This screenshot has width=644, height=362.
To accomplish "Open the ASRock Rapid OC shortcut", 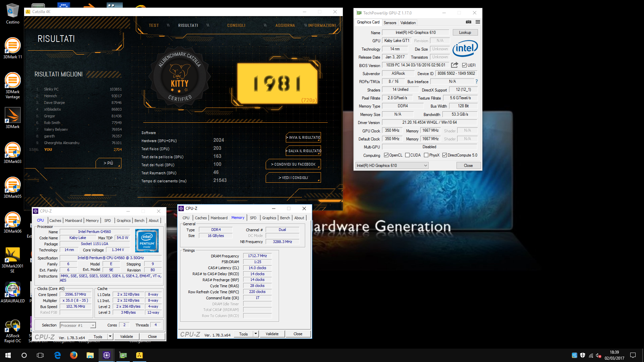I will pyautogui.click(x=12, y=331).
